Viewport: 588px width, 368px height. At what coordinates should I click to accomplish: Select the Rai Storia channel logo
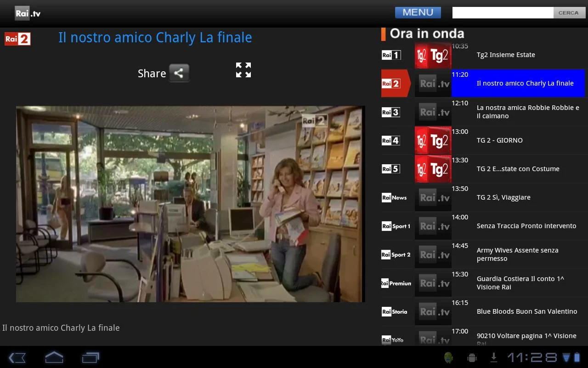[395, 311]
